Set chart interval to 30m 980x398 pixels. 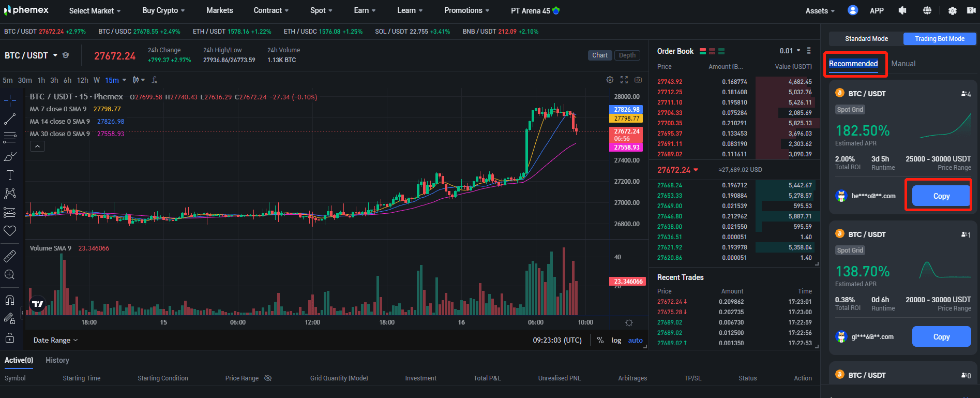25,80
